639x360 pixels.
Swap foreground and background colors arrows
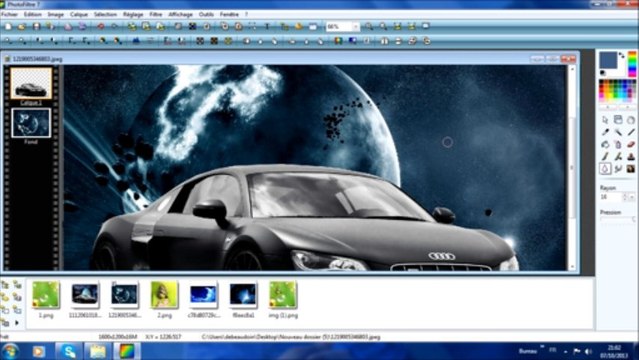coord(621,55)
